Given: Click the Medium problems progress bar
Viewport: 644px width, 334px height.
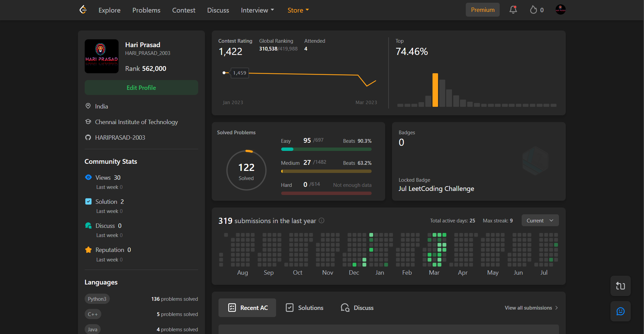Looking at the screenshot, I should (326, 171).
